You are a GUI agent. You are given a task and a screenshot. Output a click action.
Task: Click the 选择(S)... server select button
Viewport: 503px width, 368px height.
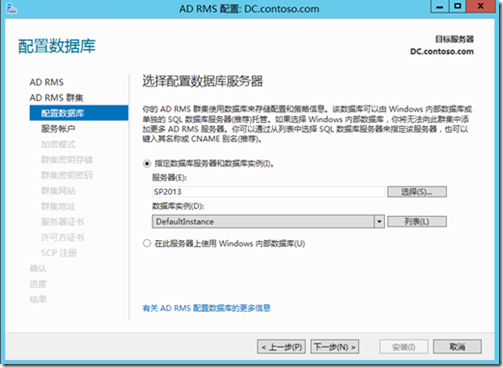point(417,192)
